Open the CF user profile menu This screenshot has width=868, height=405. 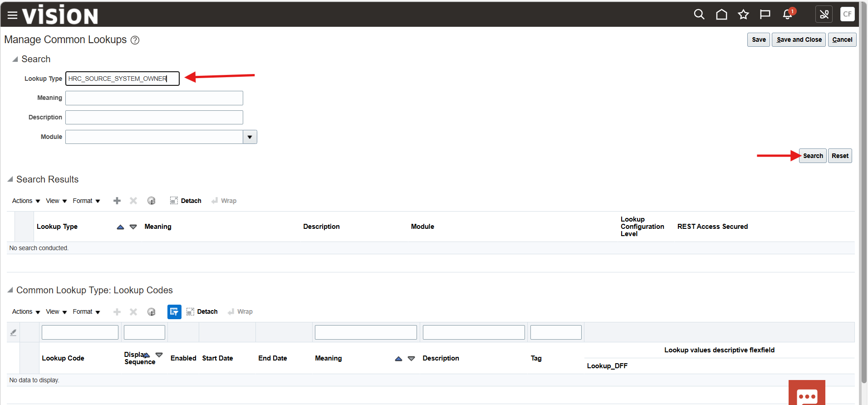847,14
